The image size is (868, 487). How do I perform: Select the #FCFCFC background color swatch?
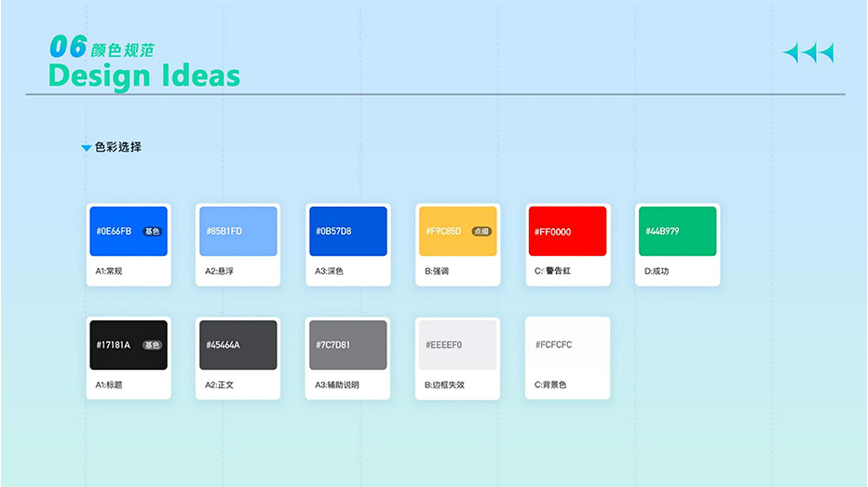(567, 345)
